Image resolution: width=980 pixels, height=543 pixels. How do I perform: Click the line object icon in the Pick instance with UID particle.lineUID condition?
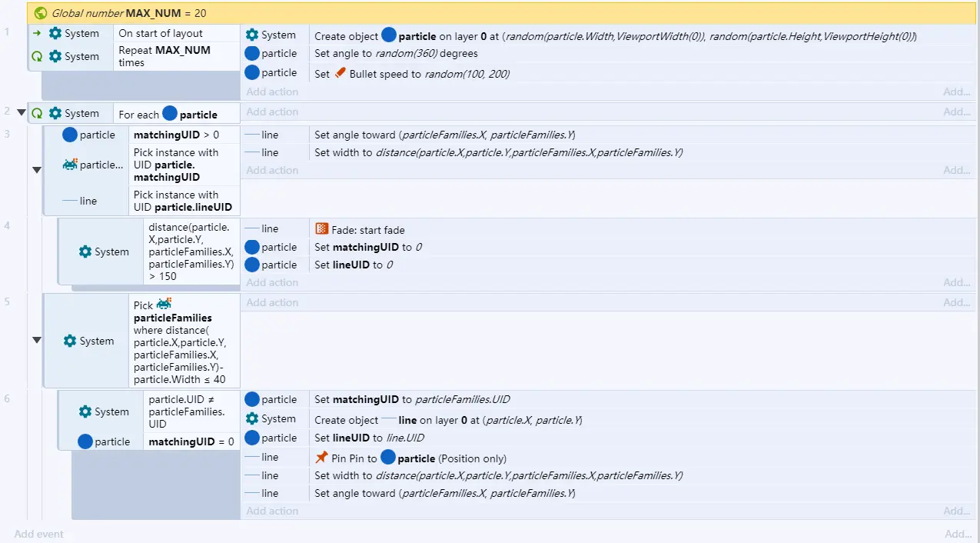(x=70, y=201)
